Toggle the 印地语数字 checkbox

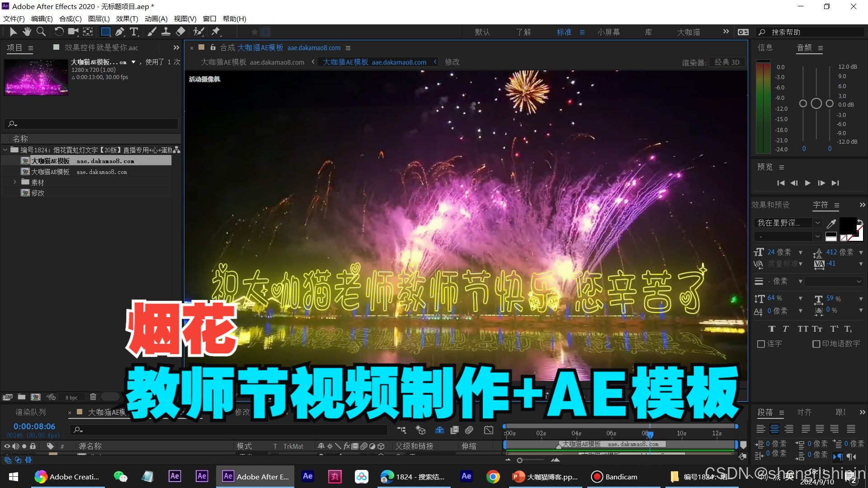[816, 344]
